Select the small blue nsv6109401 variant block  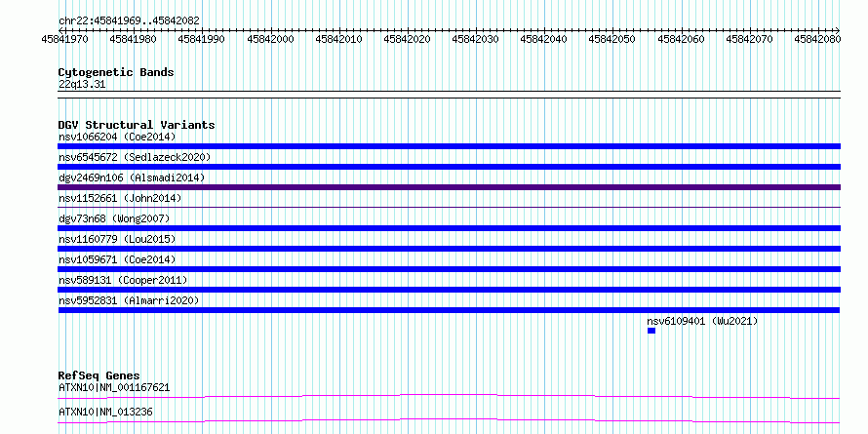651,331
